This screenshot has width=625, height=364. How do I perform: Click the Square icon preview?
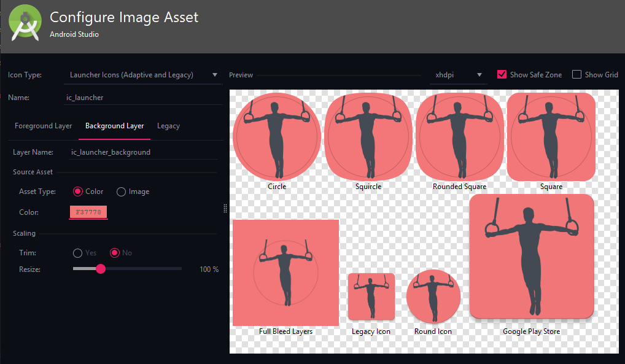(x=551, y=136)
